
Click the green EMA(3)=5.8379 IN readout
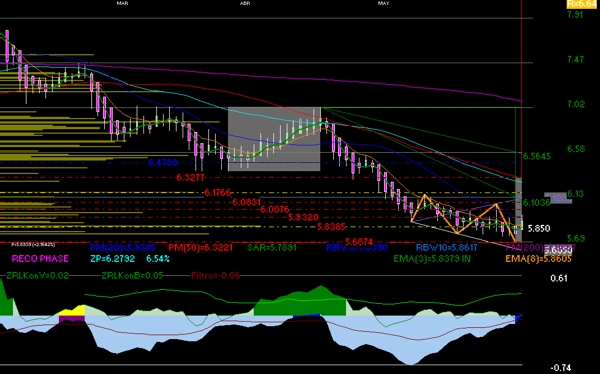[x=432, y=259]
